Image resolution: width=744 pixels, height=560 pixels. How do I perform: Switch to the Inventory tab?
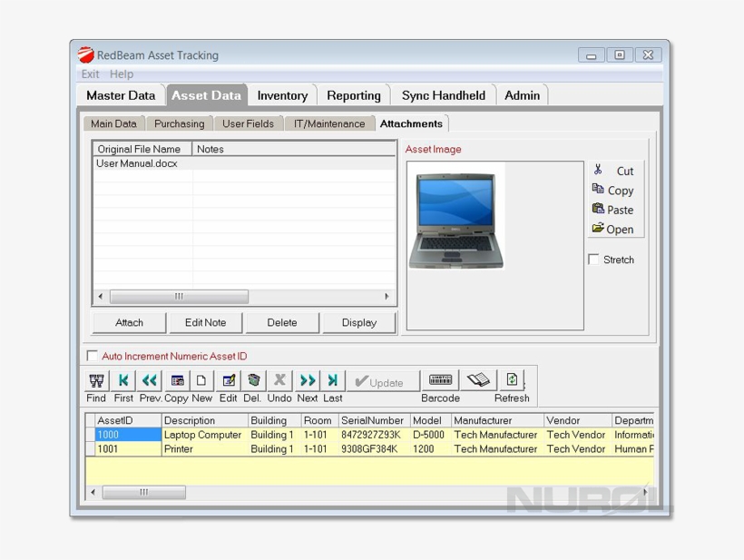click(282, 95)
